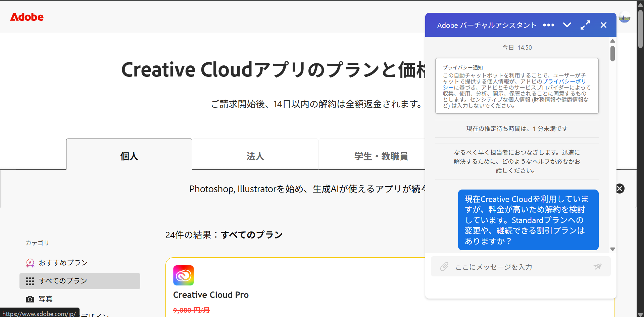Open the privacy policy link in chat
Viewport: 644px width, 317px height.
[564, 82]
